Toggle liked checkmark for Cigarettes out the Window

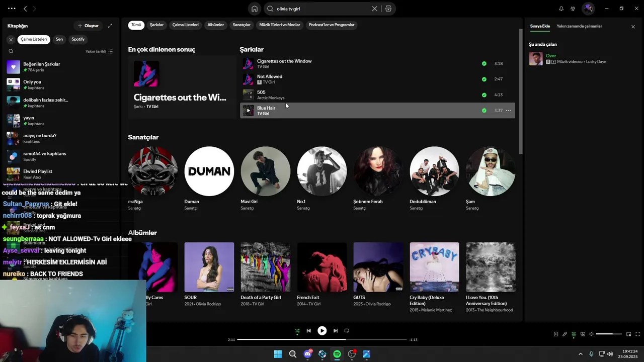[484, 64]
